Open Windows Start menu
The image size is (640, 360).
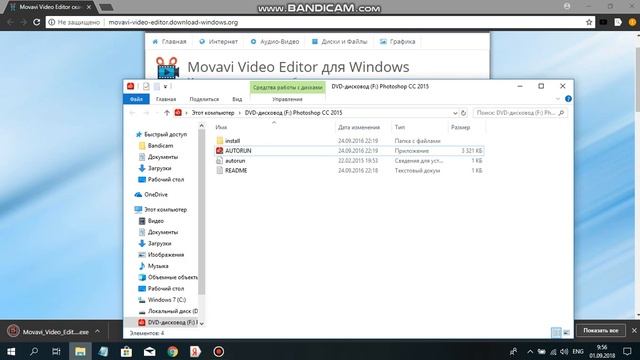(11, 351)
